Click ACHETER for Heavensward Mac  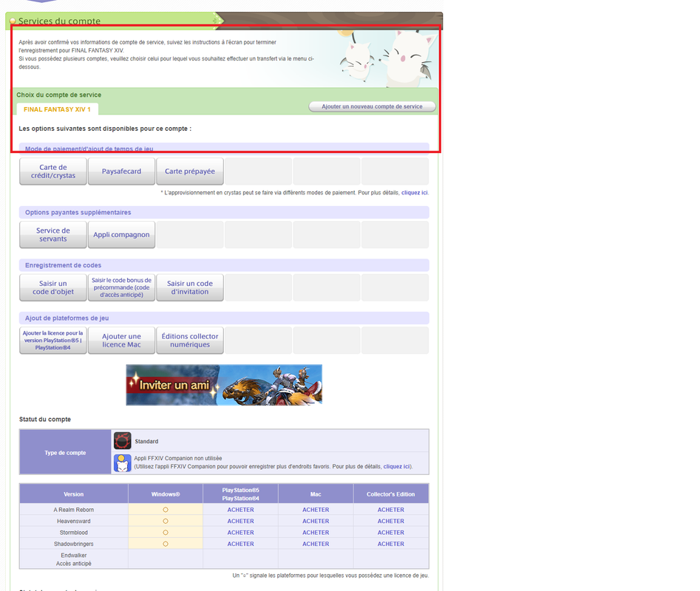[316, 521]
